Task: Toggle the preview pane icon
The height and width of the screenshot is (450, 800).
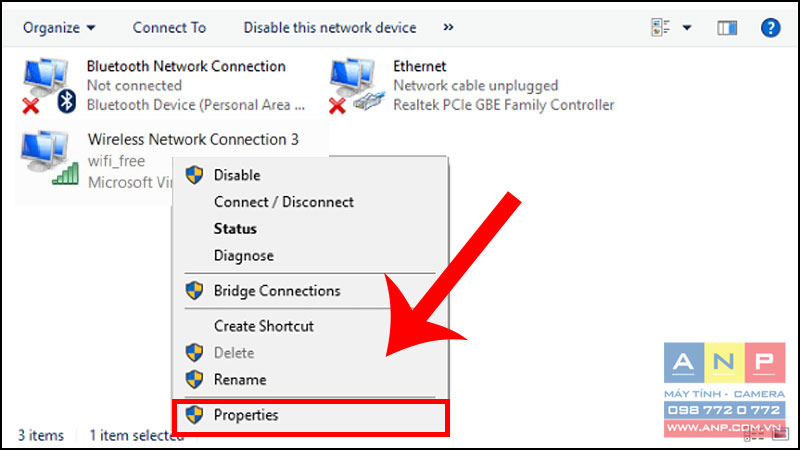Action: click(727, 28)
